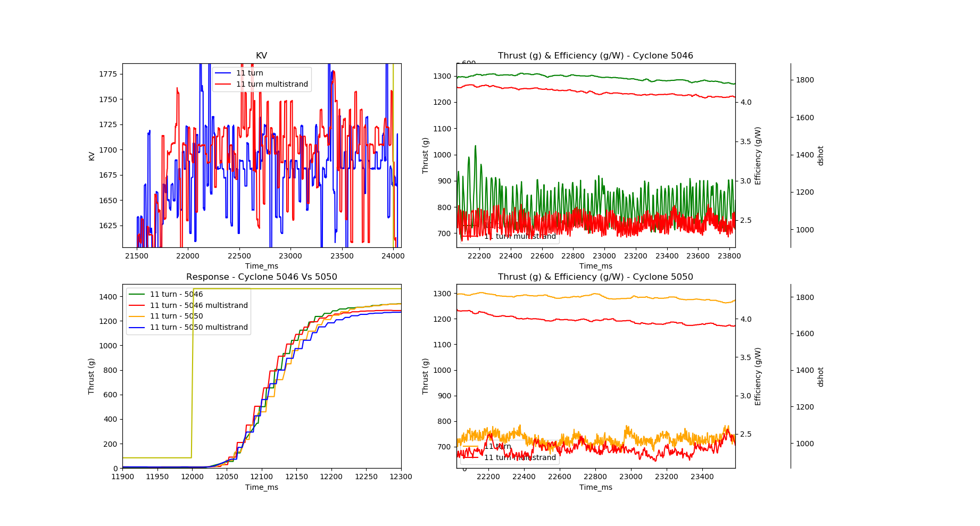Click "Time_ms" label under the Cyclone 5046 plot
Screen dimensions: 980x526
[595, 266]
